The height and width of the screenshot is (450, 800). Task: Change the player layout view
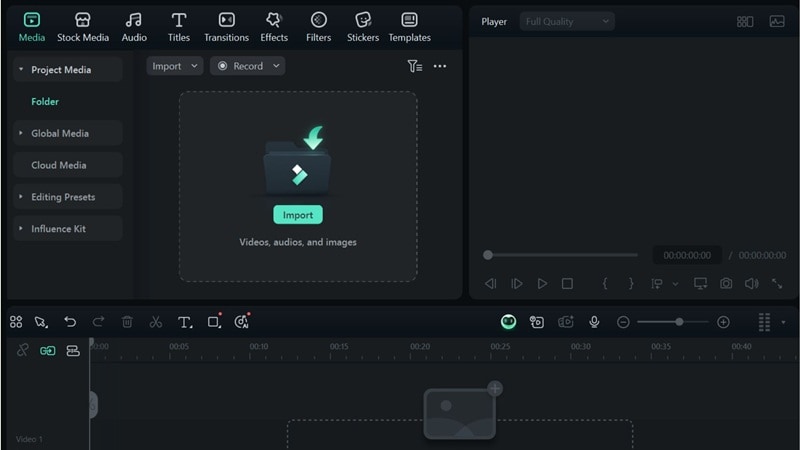[x=745, y=21]
